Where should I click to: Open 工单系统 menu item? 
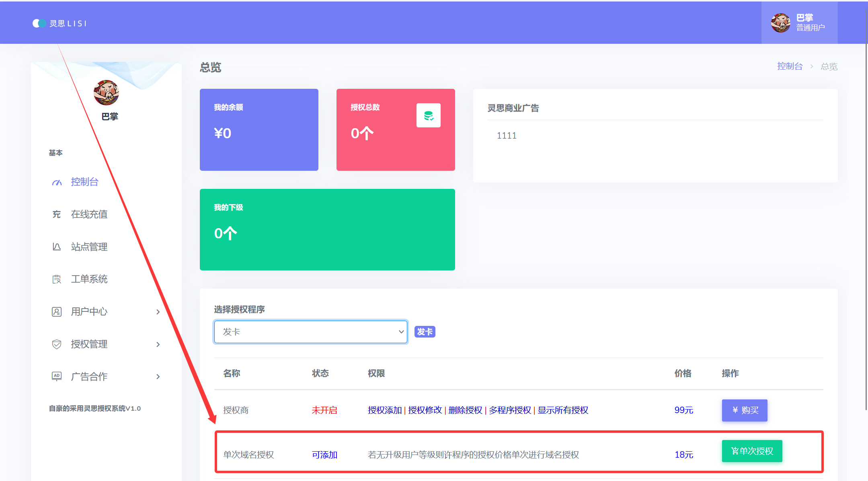(x=89, y=279)
